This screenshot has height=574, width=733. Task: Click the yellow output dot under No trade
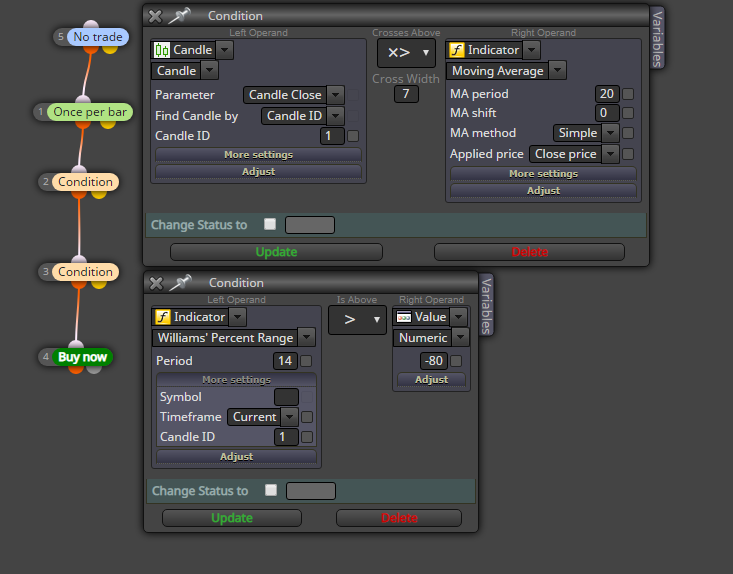(x=110, y=49)
